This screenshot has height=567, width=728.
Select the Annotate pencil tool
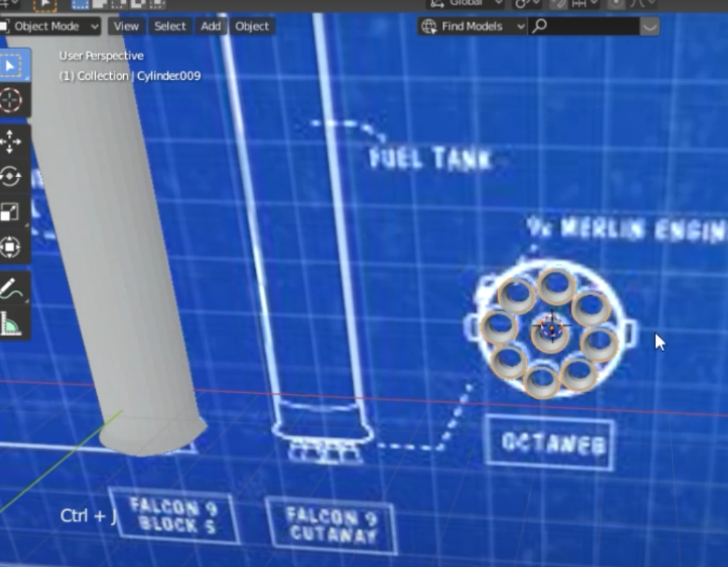tap(11, 288)
